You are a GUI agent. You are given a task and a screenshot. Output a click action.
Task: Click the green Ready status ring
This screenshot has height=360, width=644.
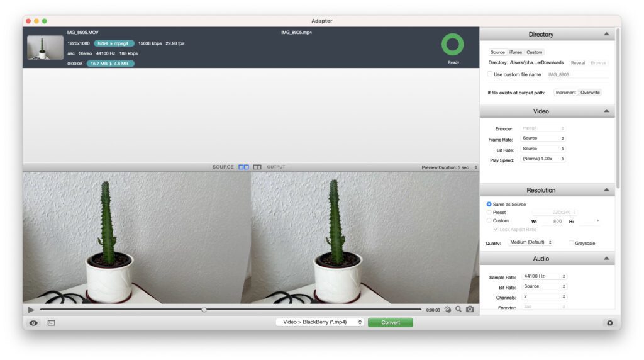[453, 45]
